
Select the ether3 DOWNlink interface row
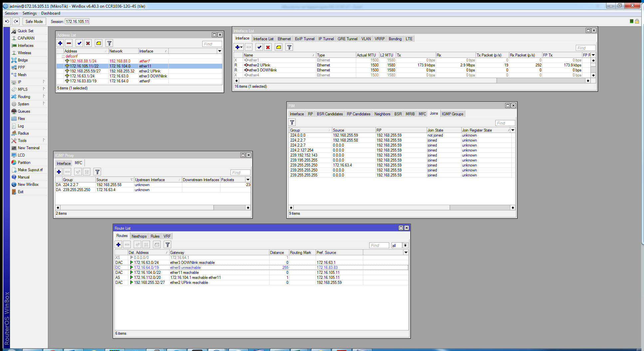(263, 70)
